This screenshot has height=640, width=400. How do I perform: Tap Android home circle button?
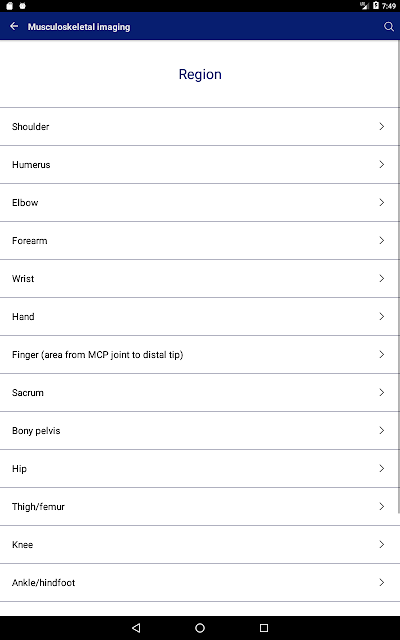(x=200, y=628)
